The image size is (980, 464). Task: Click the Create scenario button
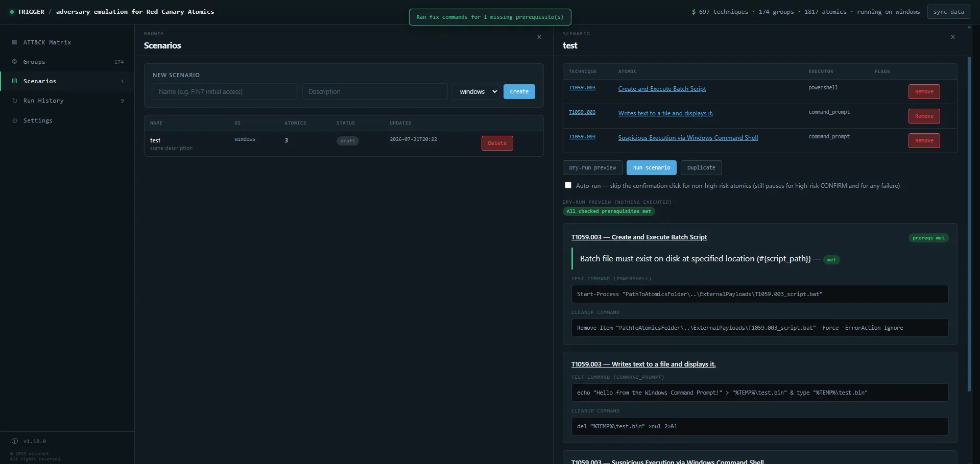519,91
